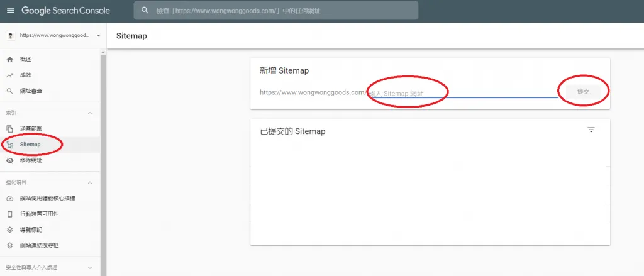Click the 行動裝置可用性 phone icon
This screenshot has height=276, width=644.
click(x=9, y=214)
